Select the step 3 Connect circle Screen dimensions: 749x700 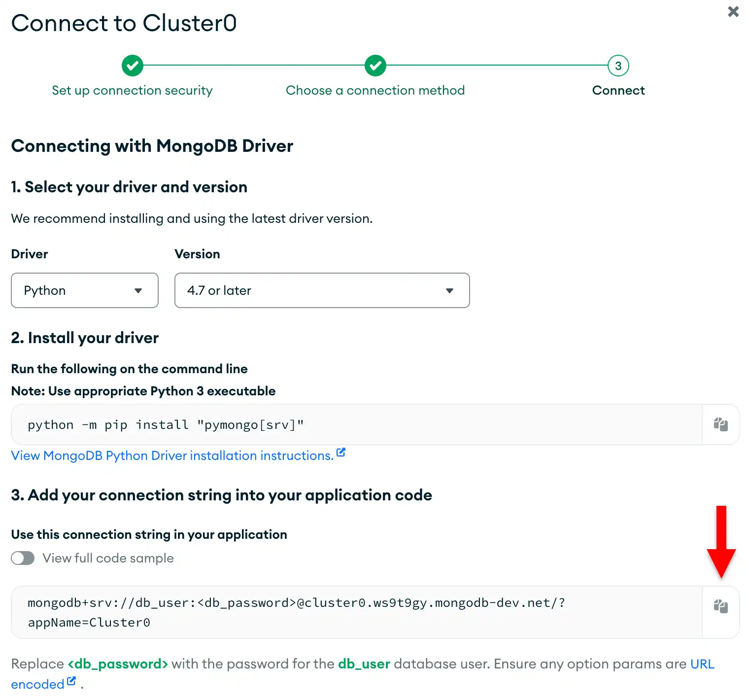(x=618, y=65)
